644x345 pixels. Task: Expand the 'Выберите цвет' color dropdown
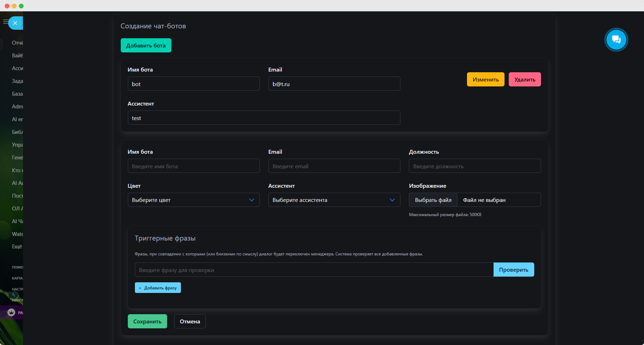pyautogui.click(x=193, y=200)
